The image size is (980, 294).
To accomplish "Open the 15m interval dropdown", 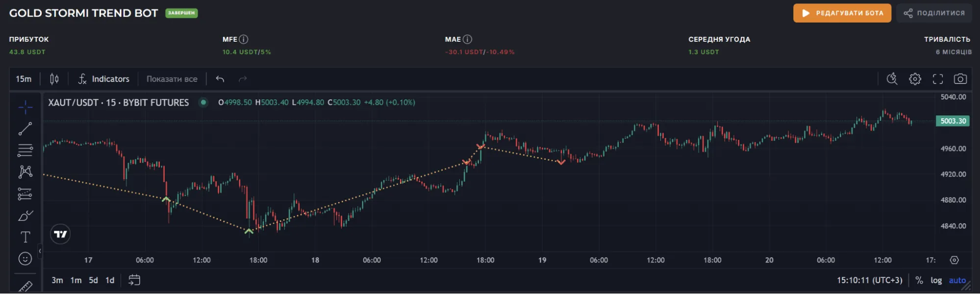I will (24, 79).
